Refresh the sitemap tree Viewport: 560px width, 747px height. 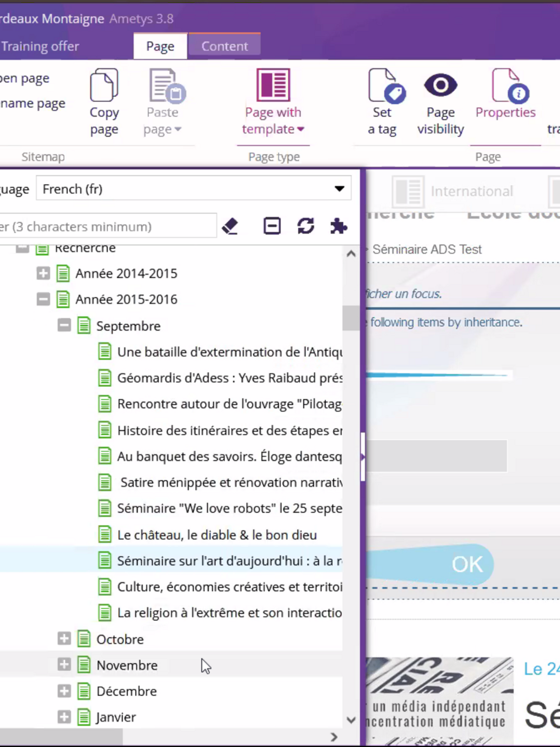pos(305,226)
